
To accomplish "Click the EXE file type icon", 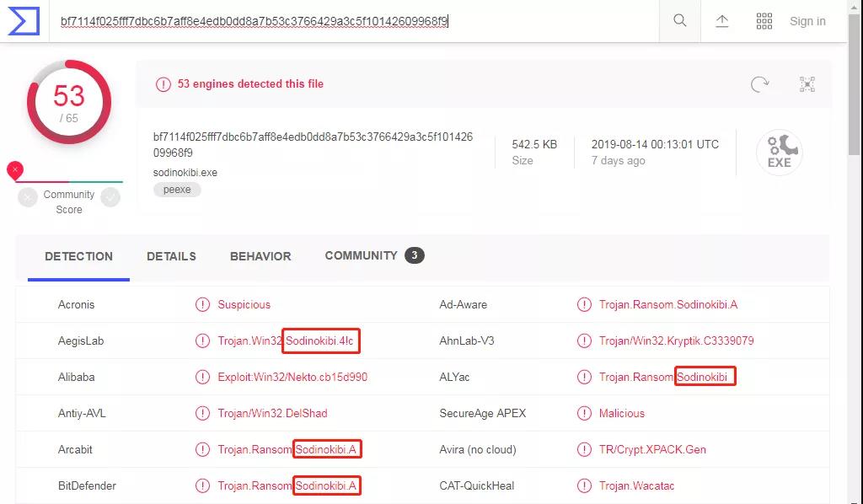I will pyautogui.click(x=779, y=153).
